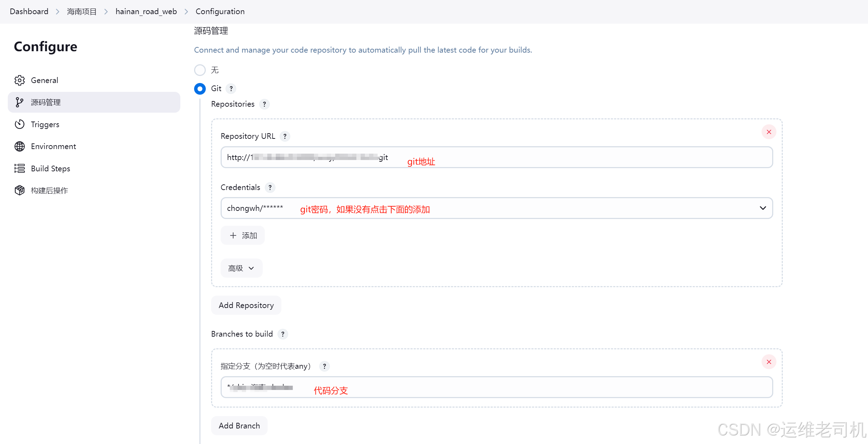Click the Add Repository button
Viewport: 868px width, 444px height.
pyautogui.click(x=246, y=305)
